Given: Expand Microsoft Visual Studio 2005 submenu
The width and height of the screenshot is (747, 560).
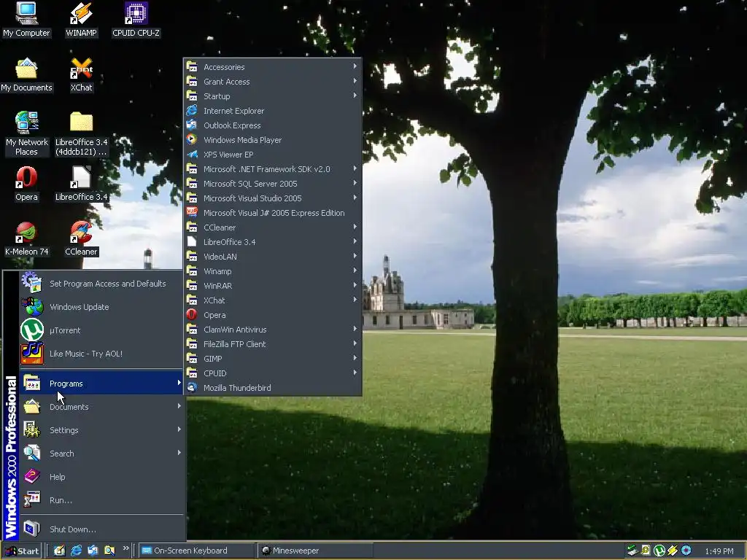Looking at the screenshot, I should [273, 198].
